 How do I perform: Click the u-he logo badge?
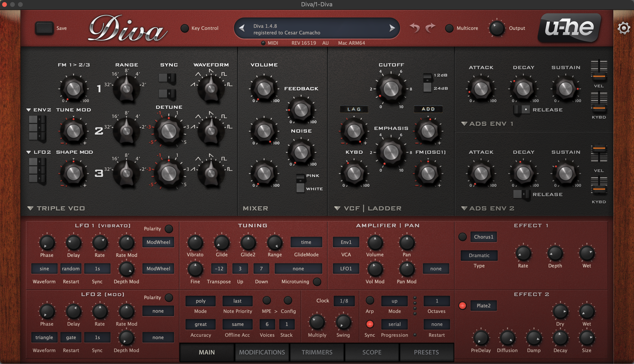(570, 28)
